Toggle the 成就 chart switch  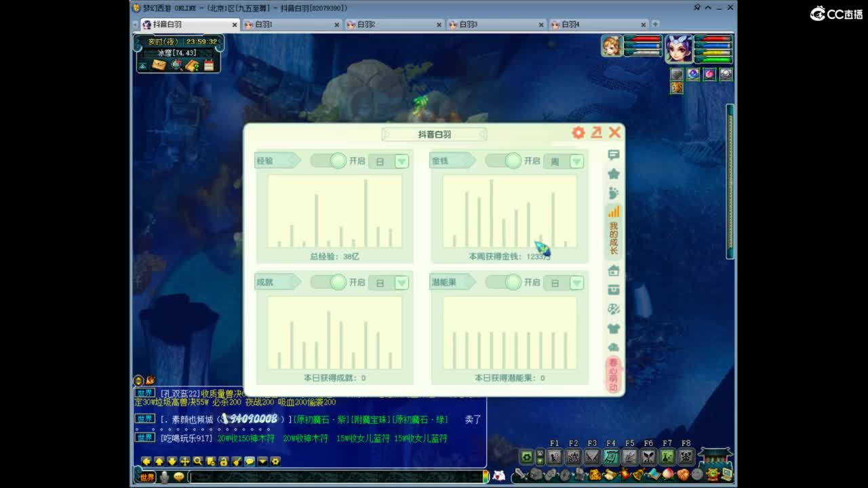[x=329, y=282]
